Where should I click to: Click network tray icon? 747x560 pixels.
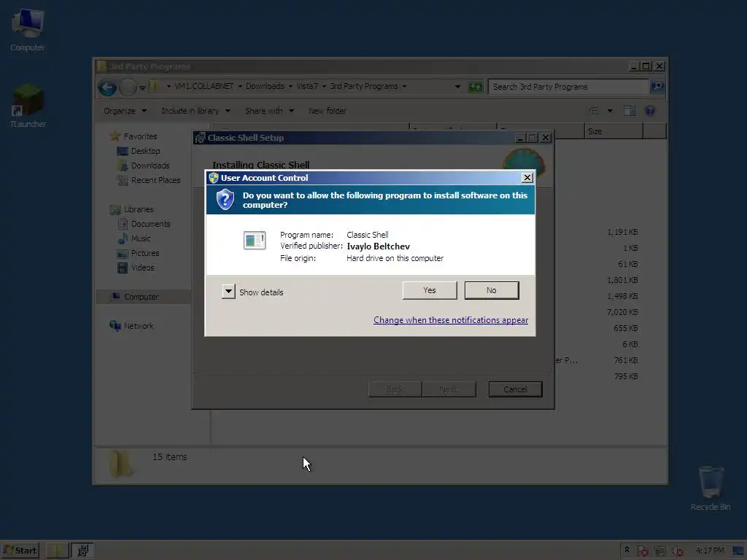coord(660,551)
